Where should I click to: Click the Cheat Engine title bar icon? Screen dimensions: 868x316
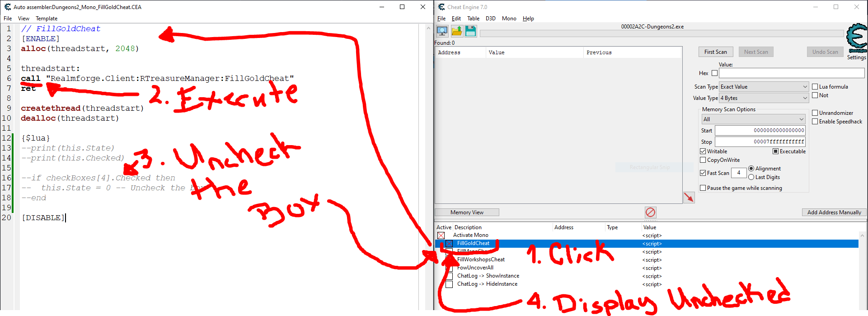[x=441, y=7]
